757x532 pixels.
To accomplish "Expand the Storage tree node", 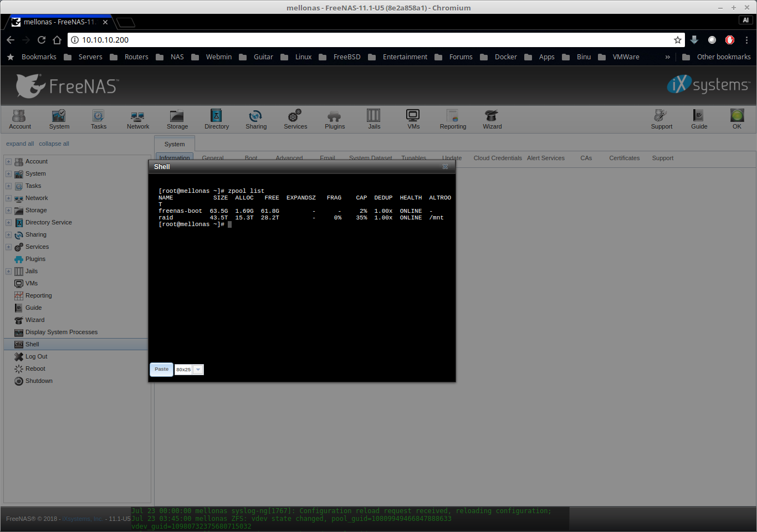I will 8,211.
